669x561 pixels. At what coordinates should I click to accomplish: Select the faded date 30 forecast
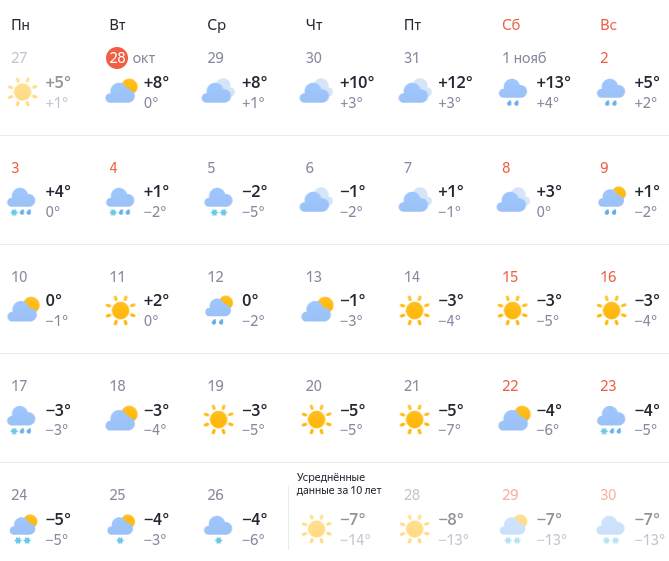(608, 495)
